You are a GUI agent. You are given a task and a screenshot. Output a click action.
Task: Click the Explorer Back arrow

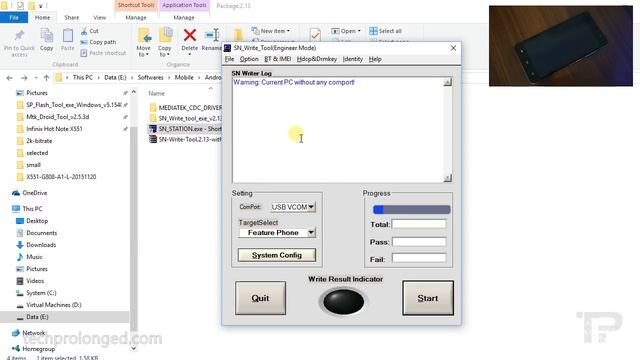tap(10, 78)
